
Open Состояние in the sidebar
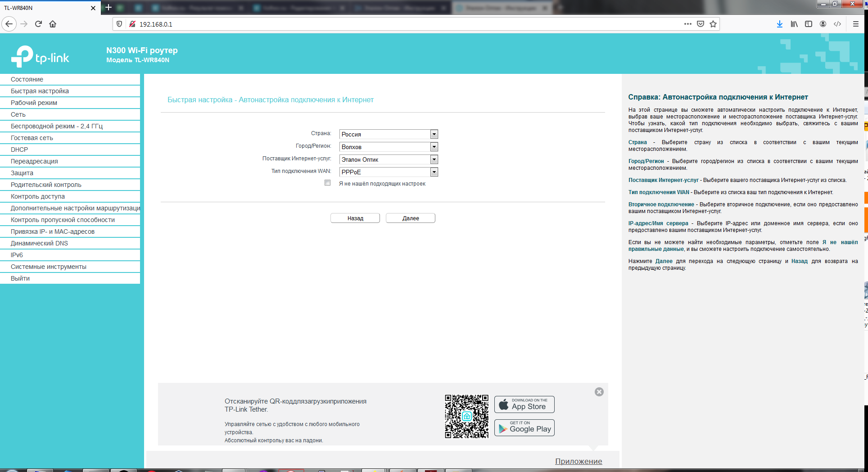pos(70,79)
